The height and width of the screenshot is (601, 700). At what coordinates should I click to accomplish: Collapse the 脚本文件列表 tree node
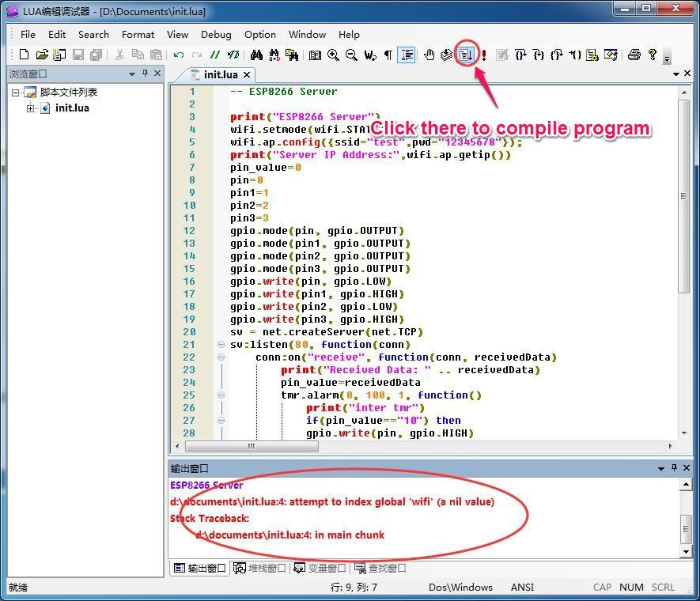(x=16, y=93)
